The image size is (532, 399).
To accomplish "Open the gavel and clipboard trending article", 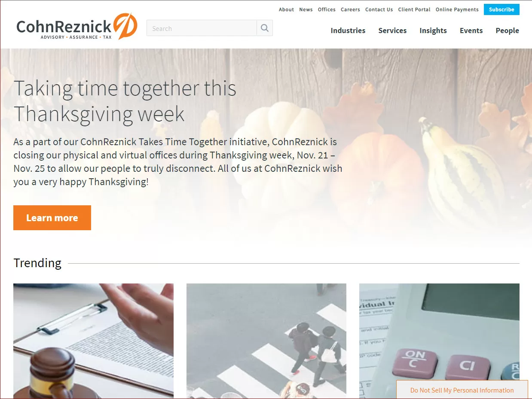I will point(93,341).
